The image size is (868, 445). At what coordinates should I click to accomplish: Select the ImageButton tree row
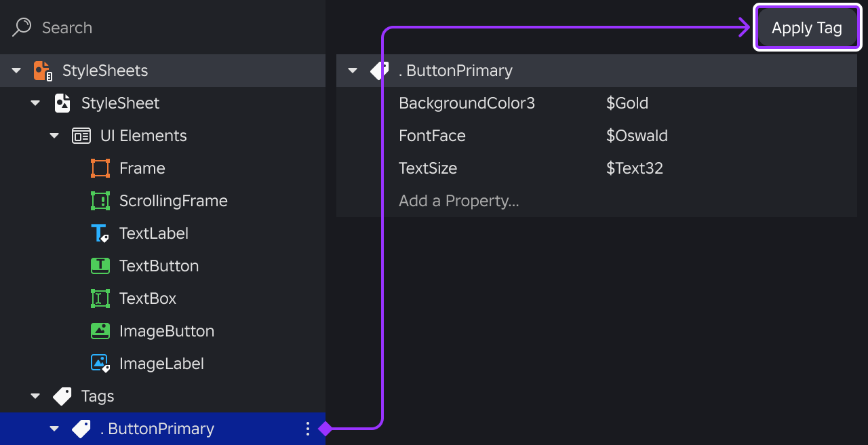click(163, 331)
